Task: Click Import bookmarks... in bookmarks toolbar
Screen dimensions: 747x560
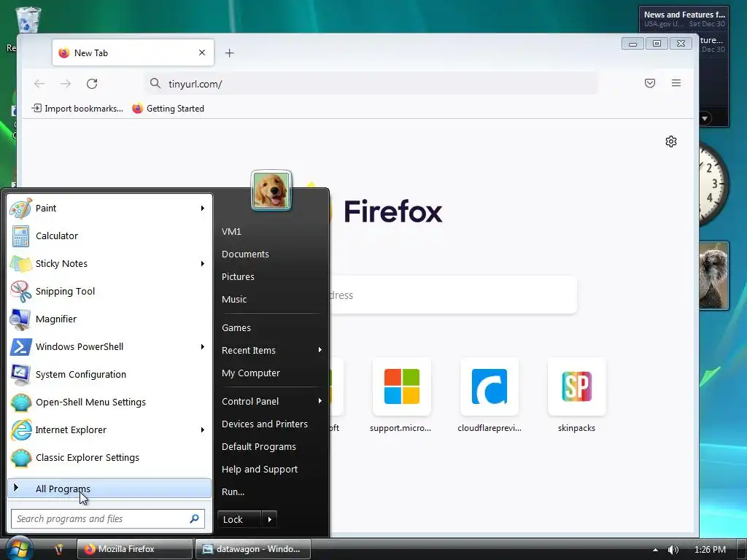Action: [x=77, y=109]
